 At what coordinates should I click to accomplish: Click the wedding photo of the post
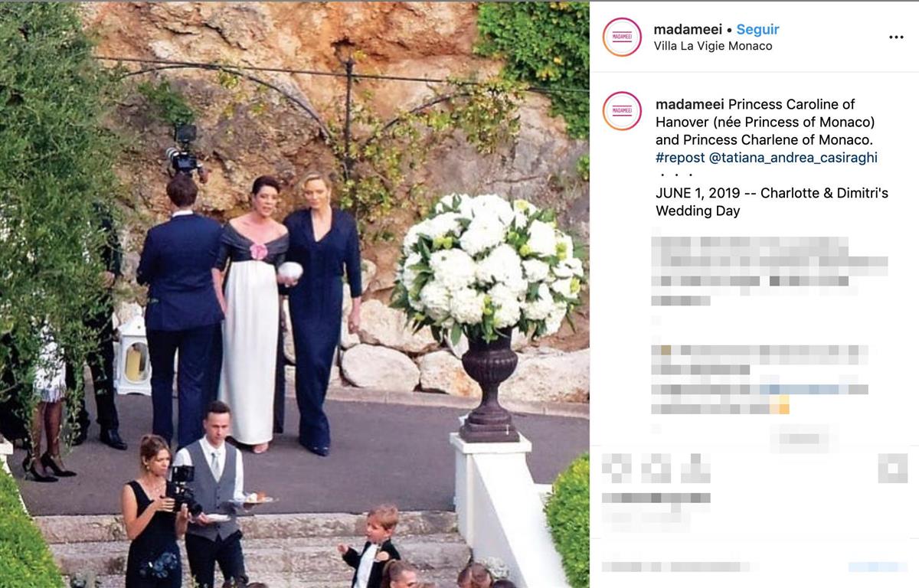click(295, 295)
